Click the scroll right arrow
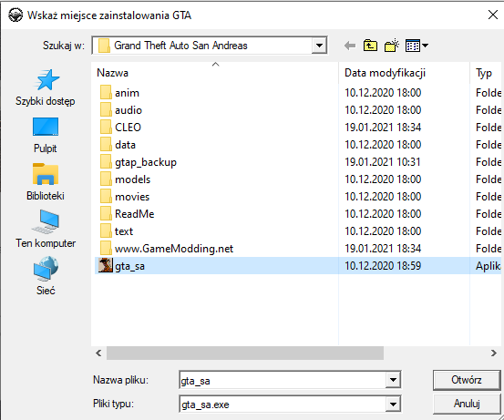The image size is (504, 420). tap(494, 353)
